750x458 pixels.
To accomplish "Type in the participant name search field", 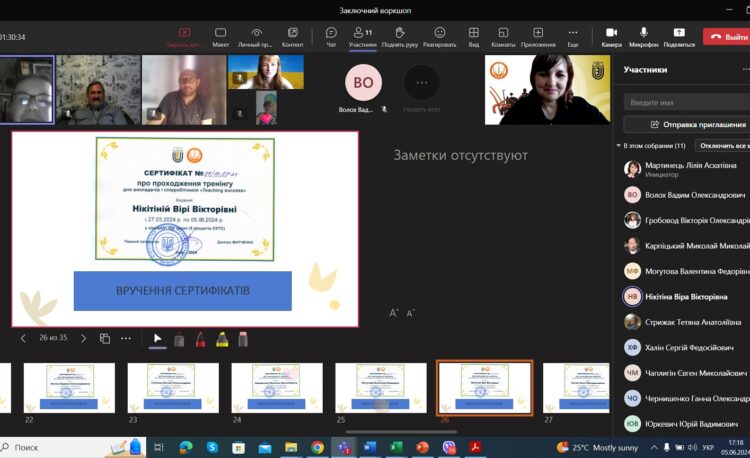I will [686, 102].
